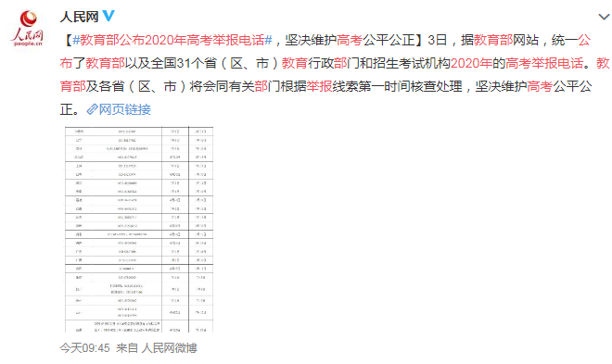This screenshot has width=612, height=364.
Task: Open the 人民网微博 source link
Action: pyautogui.click(x=169, y=347)
